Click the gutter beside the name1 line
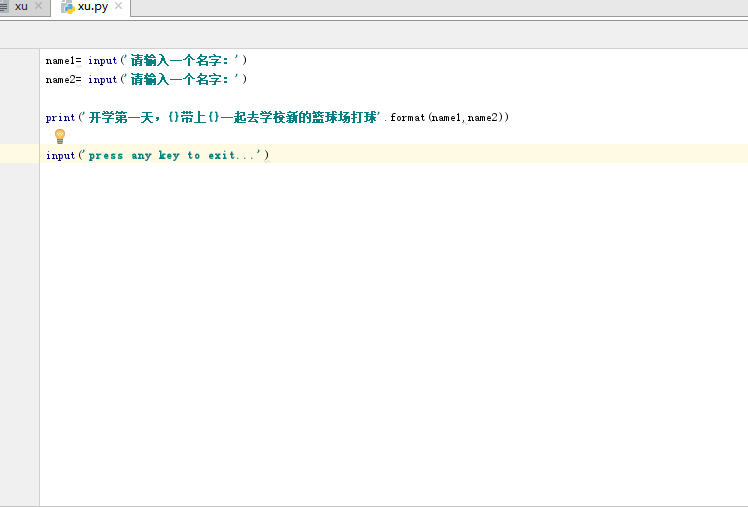The image size is (748, 507). click(x=20, y=60)
